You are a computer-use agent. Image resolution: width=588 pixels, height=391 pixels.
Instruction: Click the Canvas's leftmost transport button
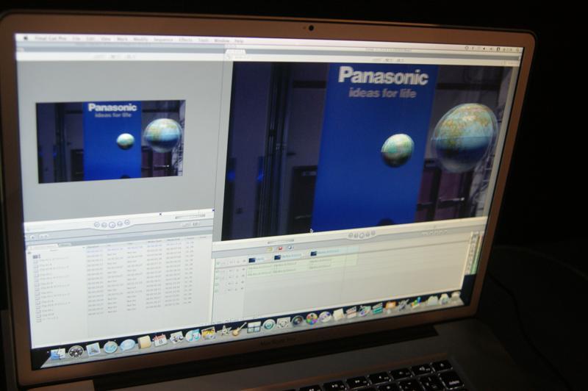pos(351,235)
